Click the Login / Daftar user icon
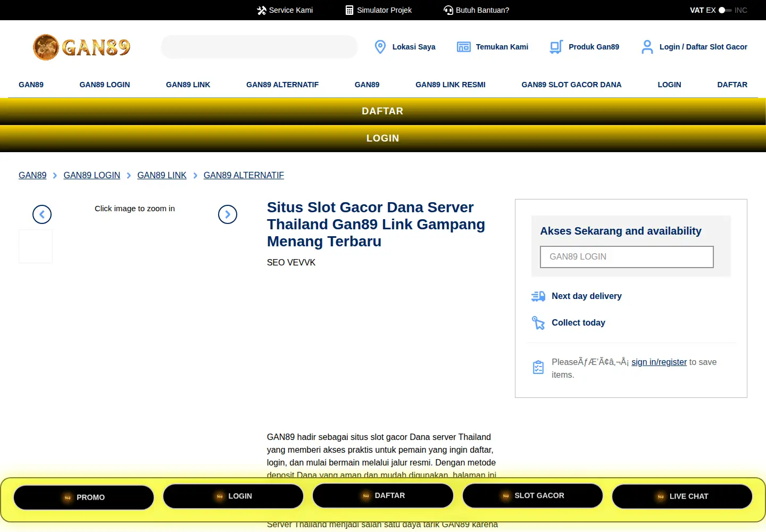Viewport: 766px width, 532px height. pyautogui.click(x=647, y=47)
